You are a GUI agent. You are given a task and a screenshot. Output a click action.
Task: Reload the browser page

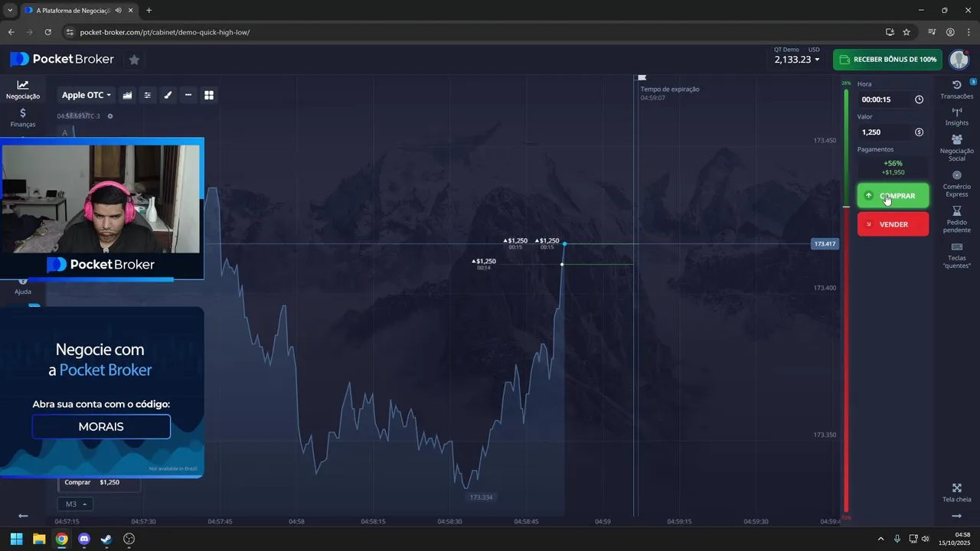[48, 32]
